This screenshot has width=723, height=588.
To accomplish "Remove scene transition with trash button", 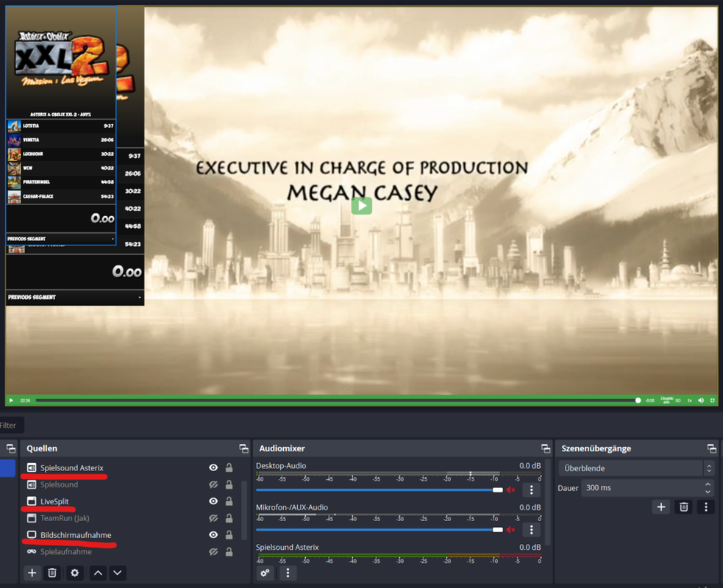I will (x=683, y=507).
